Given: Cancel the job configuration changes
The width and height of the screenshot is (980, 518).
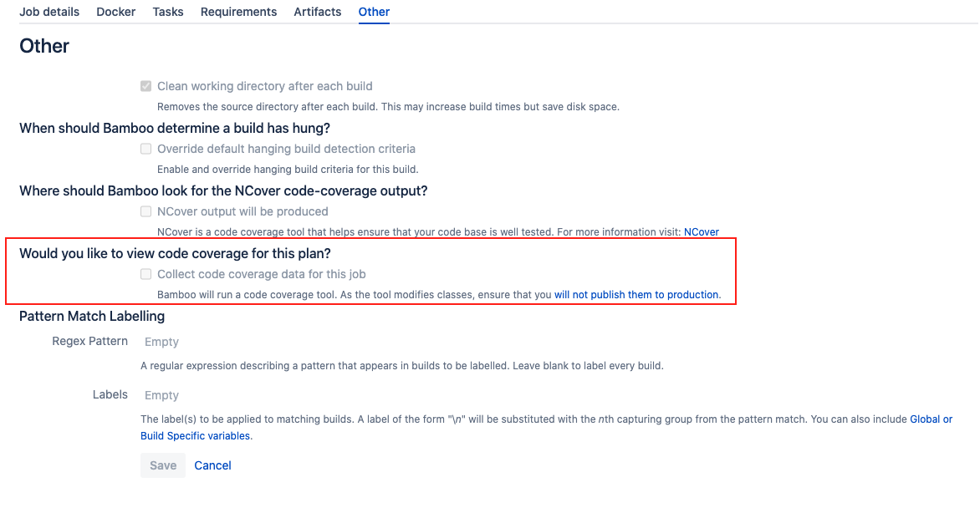Looking at the screenshot, I should pyautogui.click(x=212, y=465).
